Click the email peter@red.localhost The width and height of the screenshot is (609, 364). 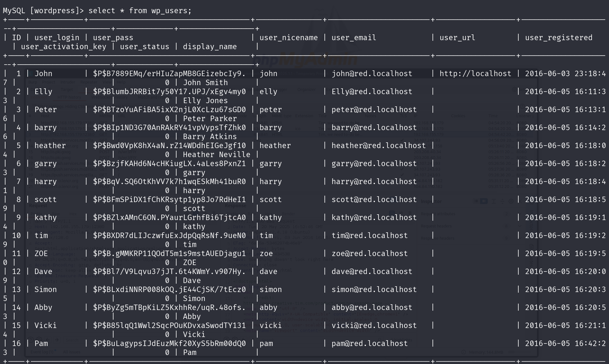[374, 110]
